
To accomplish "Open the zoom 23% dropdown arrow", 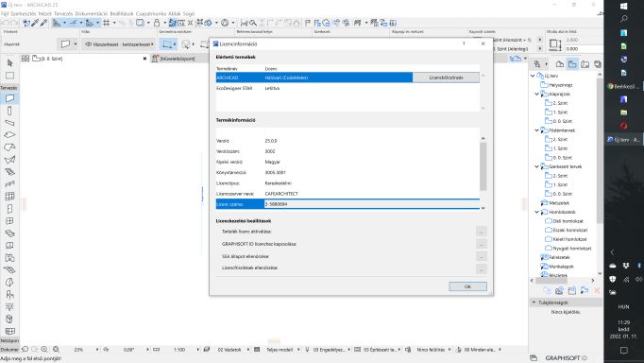I will point(97,350).
